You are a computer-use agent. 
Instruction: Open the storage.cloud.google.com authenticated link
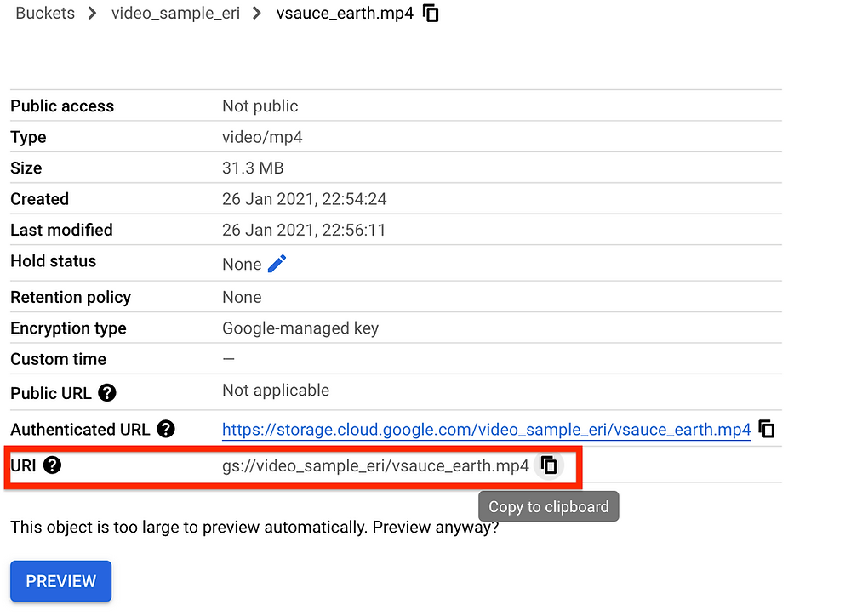click(486, 430)
